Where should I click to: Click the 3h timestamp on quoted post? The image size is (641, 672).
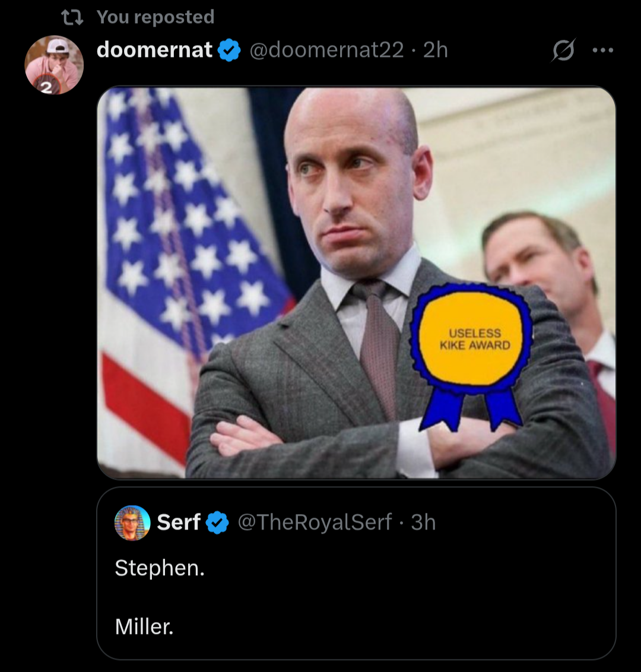coord(423,522)
